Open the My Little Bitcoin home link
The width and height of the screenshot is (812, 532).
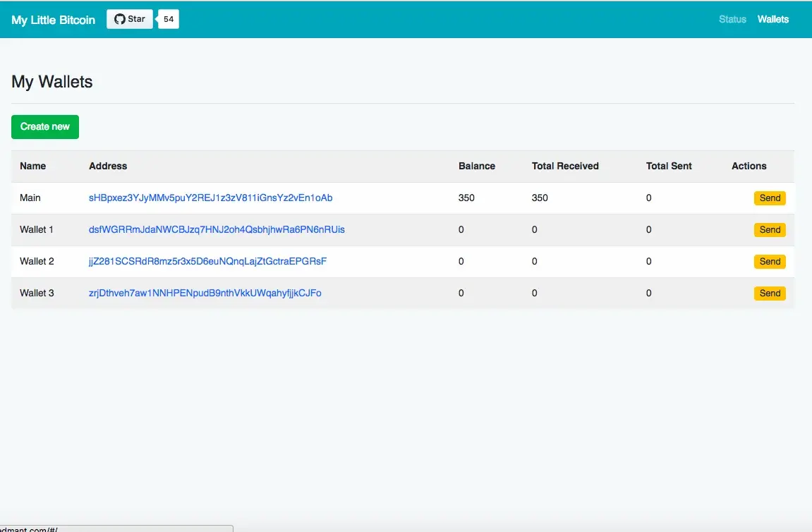(x=54, y=20)
